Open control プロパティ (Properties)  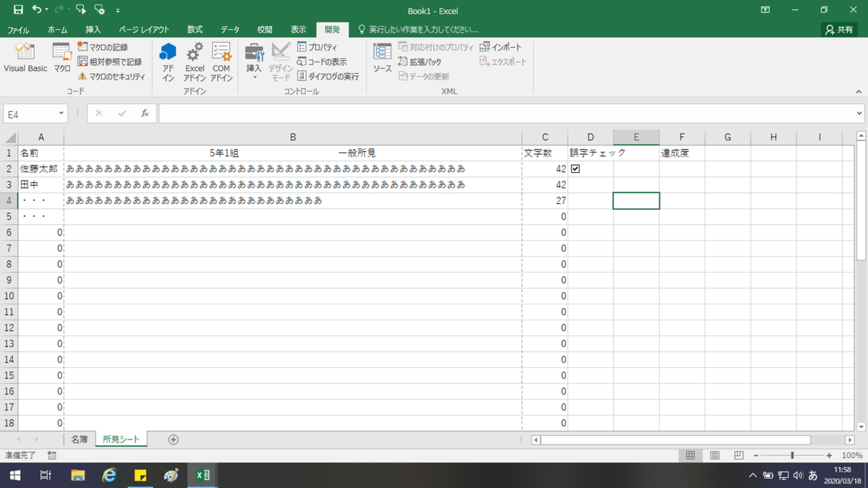317,47
